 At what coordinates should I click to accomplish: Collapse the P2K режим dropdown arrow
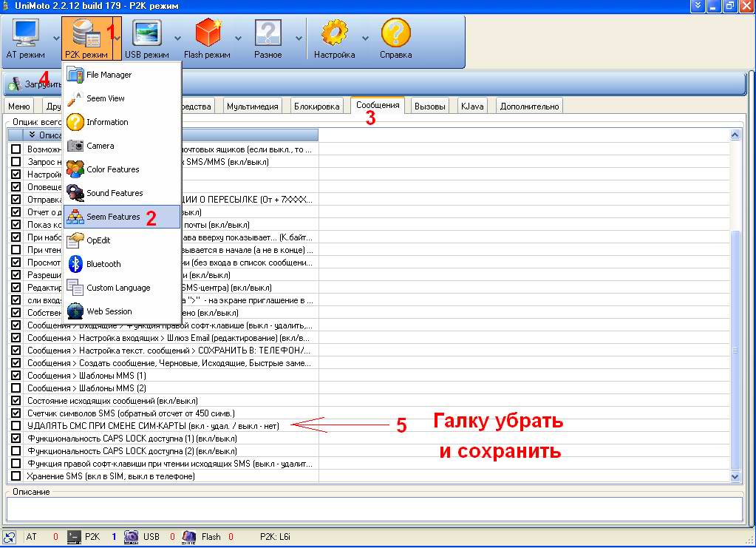[118, 38]
